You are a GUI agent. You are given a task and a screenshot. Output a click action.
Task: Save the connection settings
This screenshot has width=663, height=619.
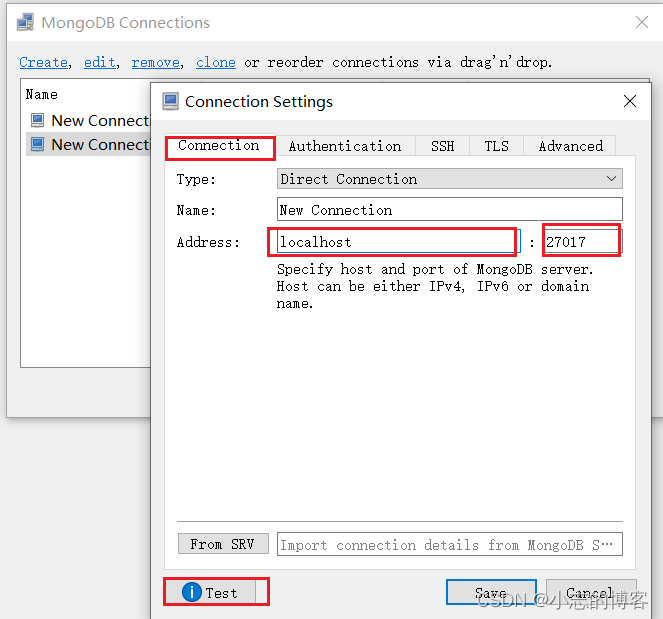[x=491, y=592]
